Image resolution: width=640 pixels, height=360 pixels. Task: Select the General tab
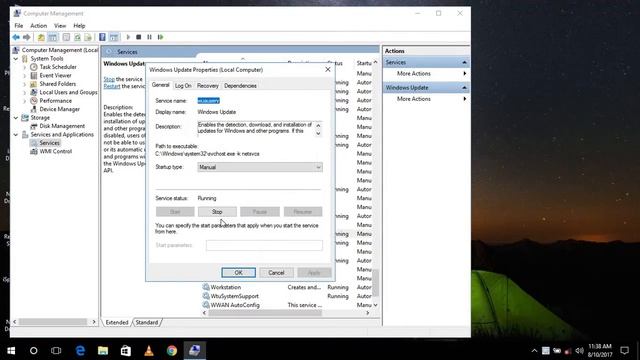160,85
